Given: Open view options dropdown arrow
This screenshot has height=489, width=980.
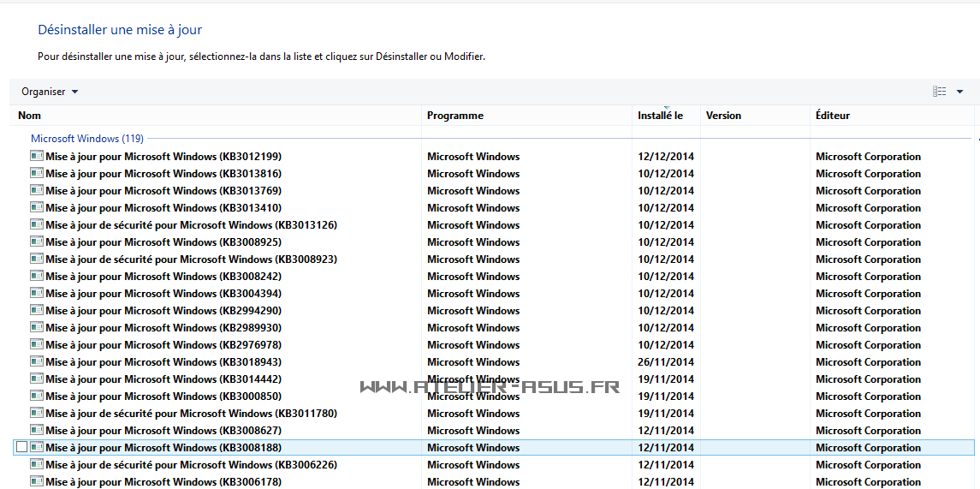Looking at the screenshot, I should point(959,92).
